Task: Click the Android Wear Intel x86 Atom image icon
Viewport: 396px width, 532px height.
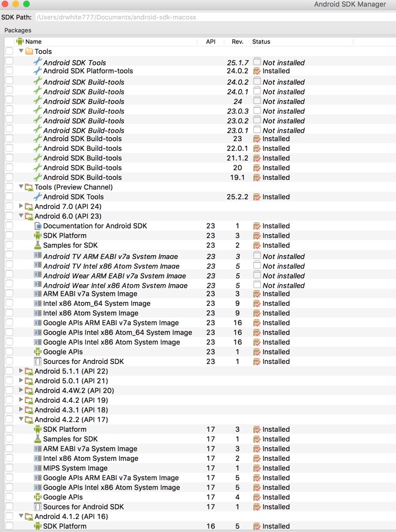Action: pyautogui.click(x=38, y=284)
